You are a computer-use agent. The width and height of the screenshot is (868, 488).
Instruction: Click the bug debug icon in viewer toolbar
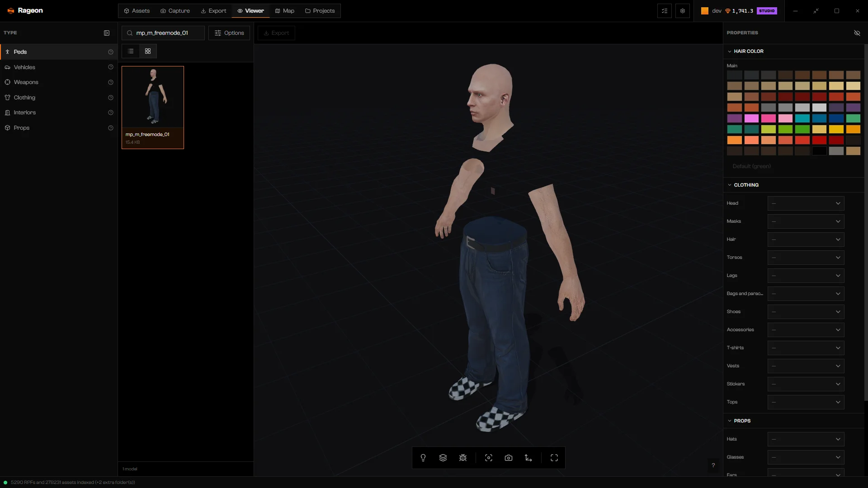point(463,458)
